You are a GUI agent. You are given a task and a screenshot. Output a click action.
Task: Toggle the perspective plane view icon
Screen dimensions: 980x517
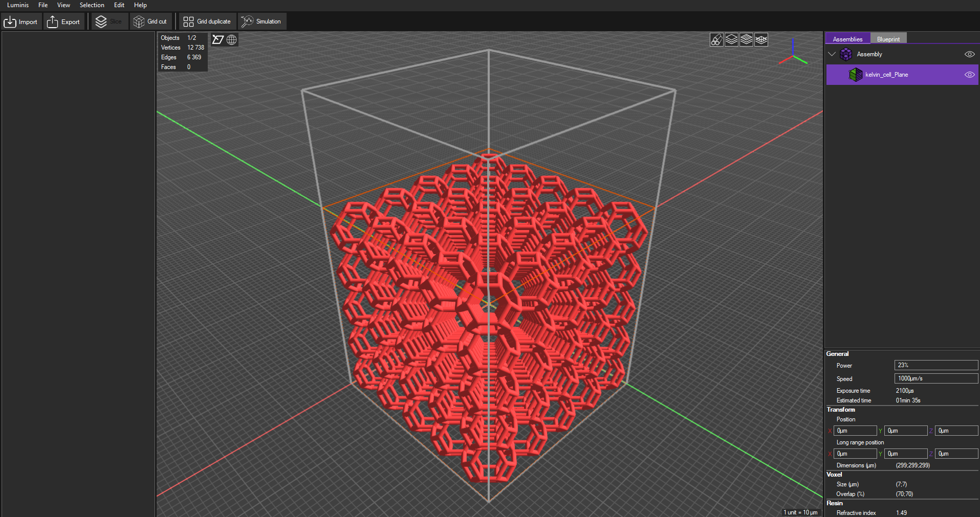pos(218,40)
